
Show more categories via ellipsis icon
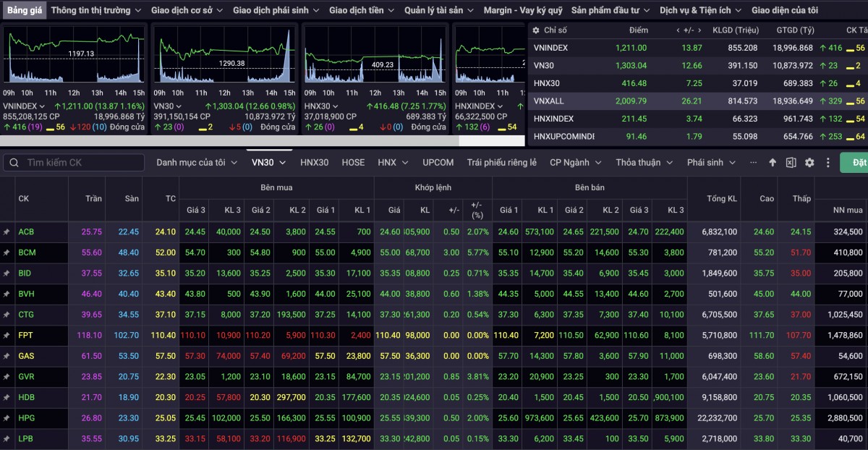(x=754, y=163)
